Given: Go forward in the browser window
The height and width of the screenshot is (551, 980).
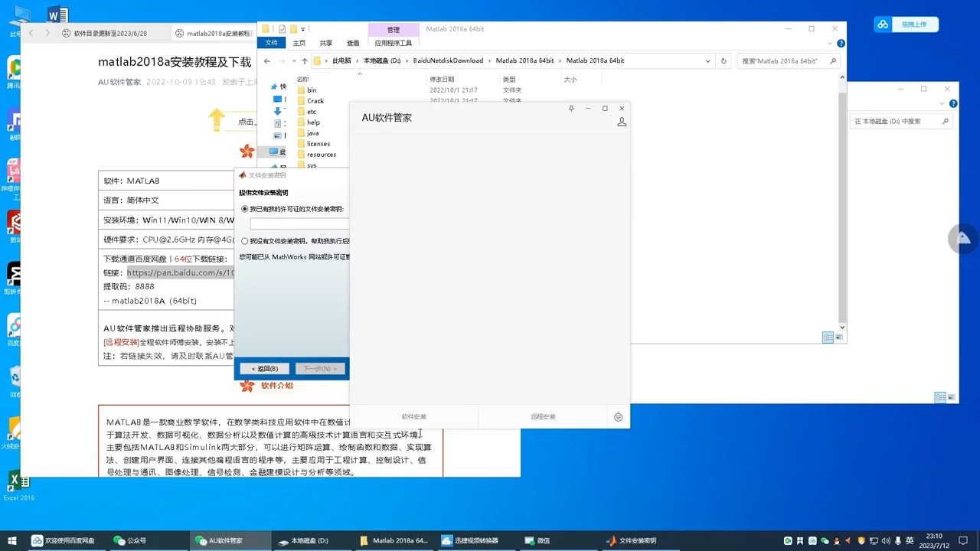Looking at the screenshot, I should (47, 33).
